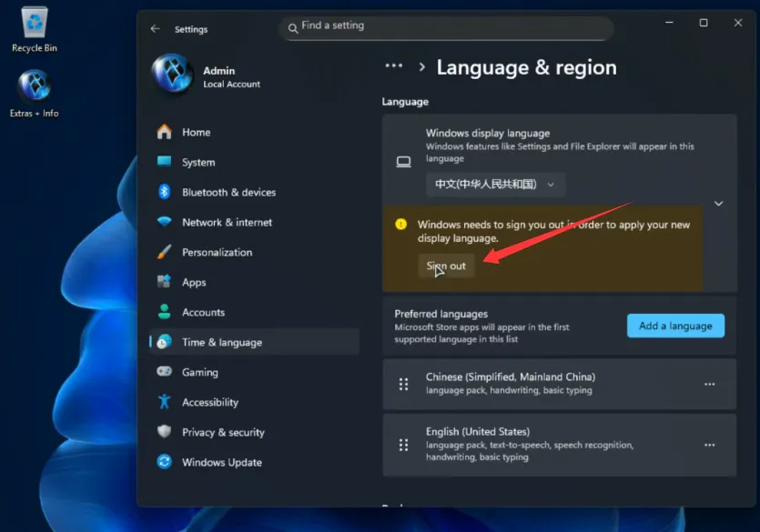Image resolution: width=760 pixels, height=532 pixels.
Task: Go to Home in sidebar
Action: [196, 132]
